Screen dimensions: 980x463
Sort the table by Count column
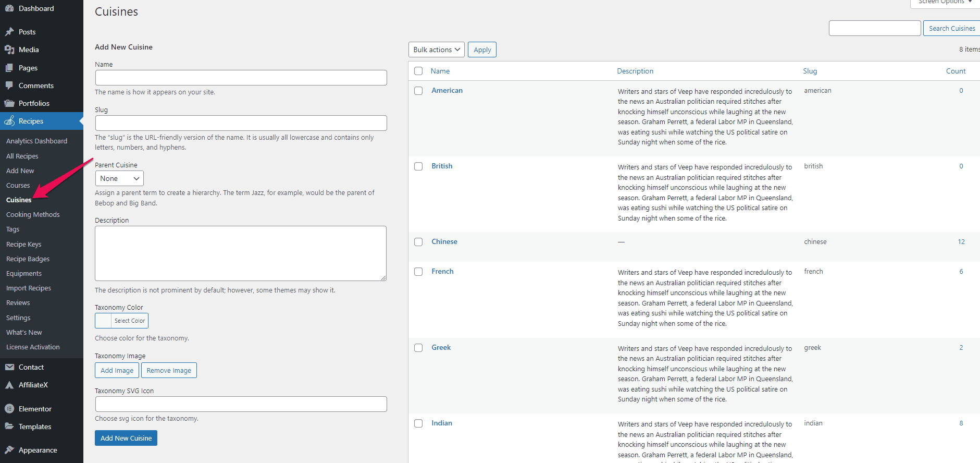[956, 71]
